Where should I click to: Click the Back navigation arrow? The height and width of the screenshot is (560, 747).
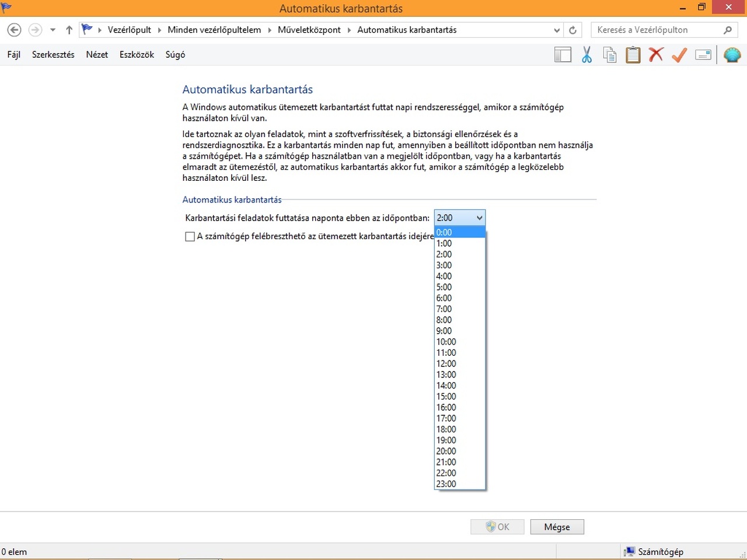[14, 30]
